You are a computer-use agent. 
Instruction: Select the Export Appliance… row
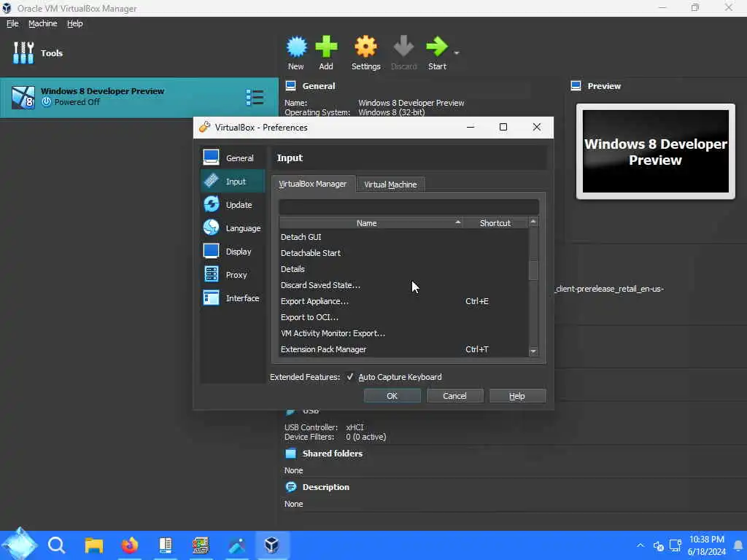tap(403, 301)
